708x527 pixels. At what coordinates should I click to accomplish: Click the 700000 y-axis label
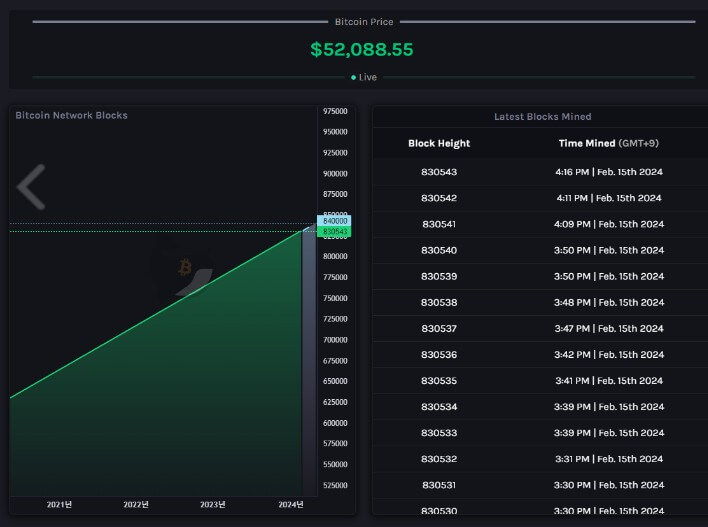click(335, 340)
